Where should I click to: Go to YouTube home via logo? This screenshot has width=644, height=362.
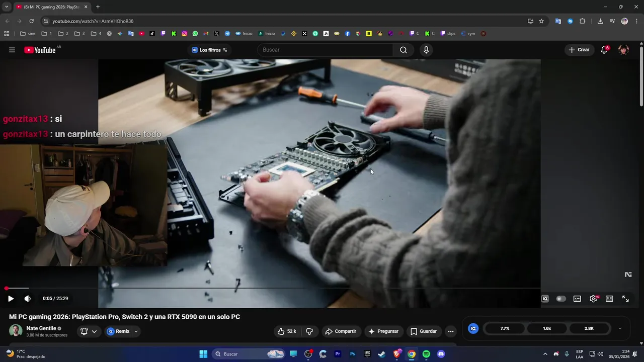40,50
